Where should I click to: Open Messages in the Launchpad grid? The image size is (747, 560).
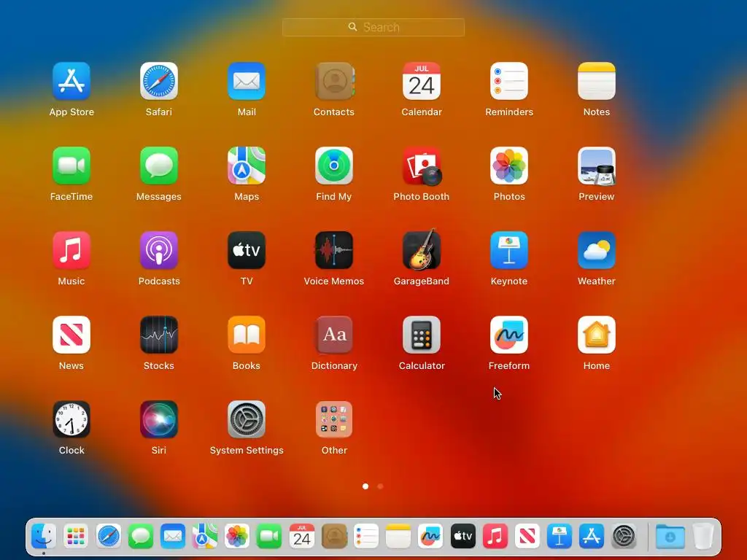point(158,166)
